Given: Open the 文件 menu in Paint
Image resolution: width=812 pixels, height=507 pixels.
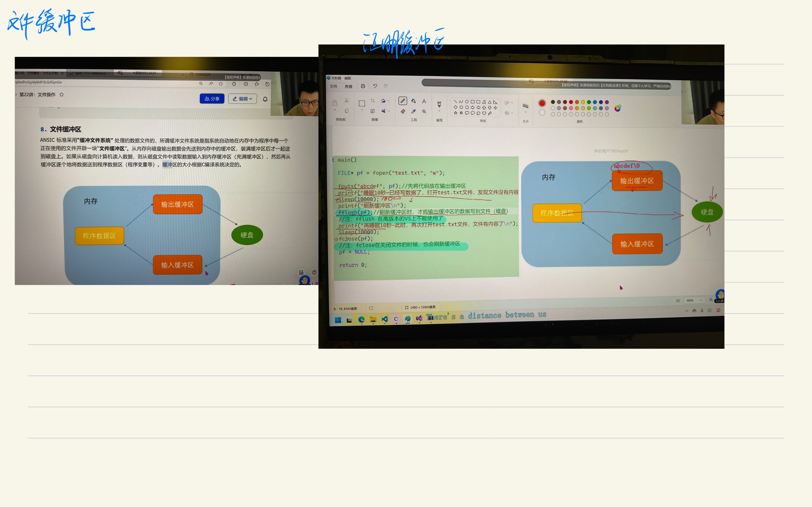Looking at the screenshot, I should pyautogui.click(x=334, y=87).
